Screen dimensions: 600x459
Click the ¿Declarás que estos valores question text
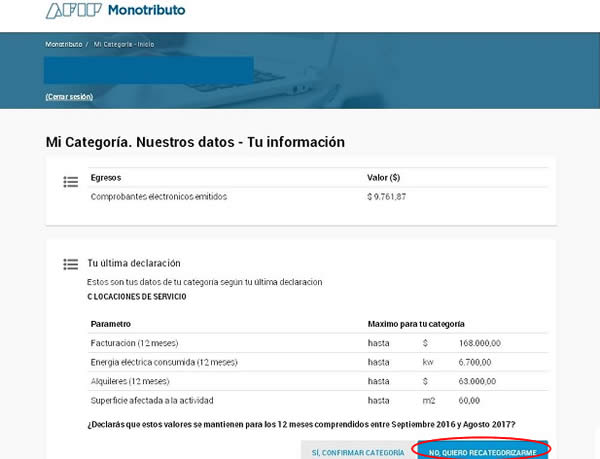coord(301,425)
